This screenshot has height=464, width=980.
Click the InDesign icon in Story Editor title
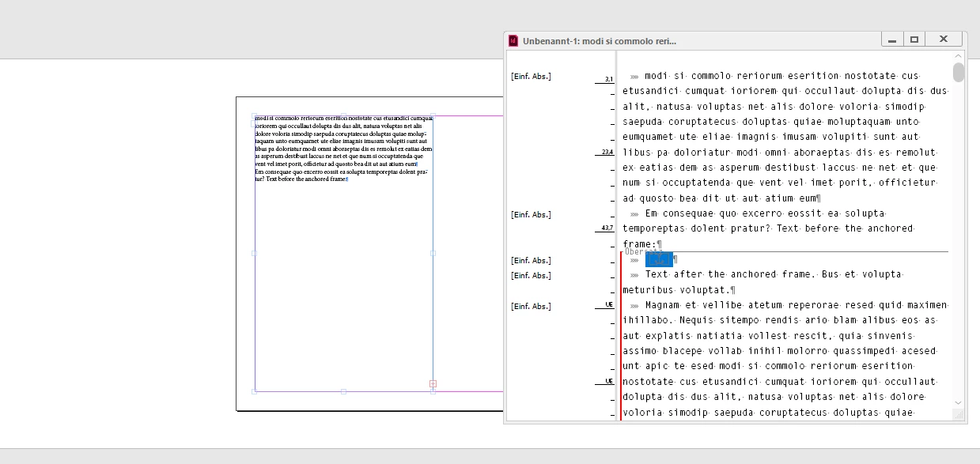tap(513, 40)
